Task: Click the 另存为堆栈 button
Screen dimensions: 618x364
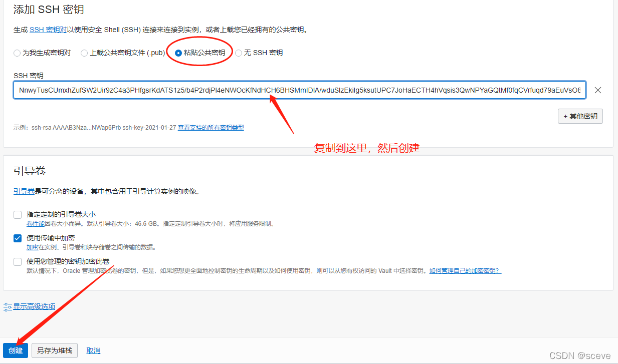Action: pyautogui.click(x=55, y=350)
